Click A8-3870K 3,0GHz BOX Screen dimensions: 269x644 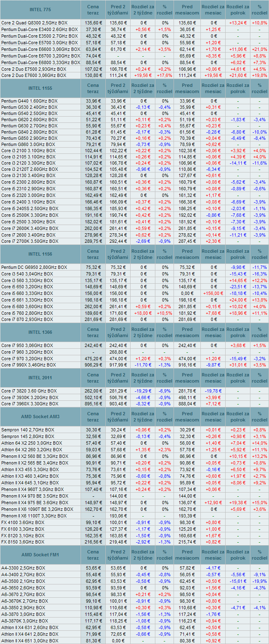coord(25,621)
